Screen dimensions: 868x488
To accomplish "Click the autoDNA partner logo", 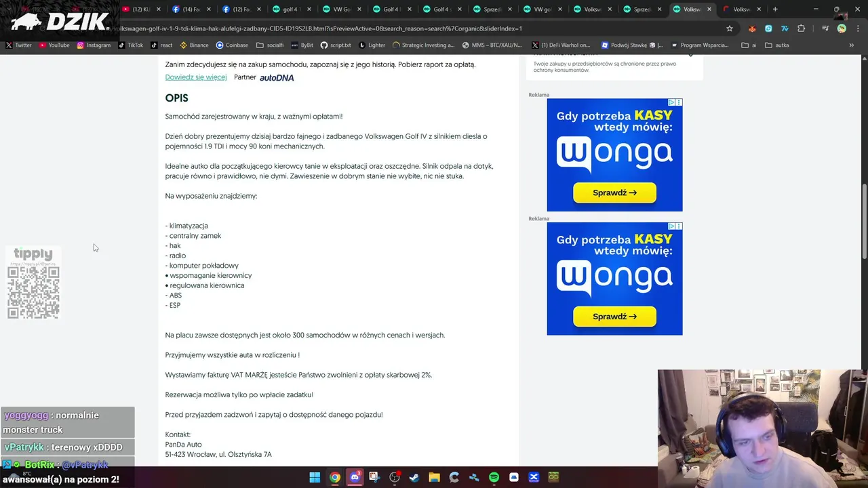I will (277, 78).
